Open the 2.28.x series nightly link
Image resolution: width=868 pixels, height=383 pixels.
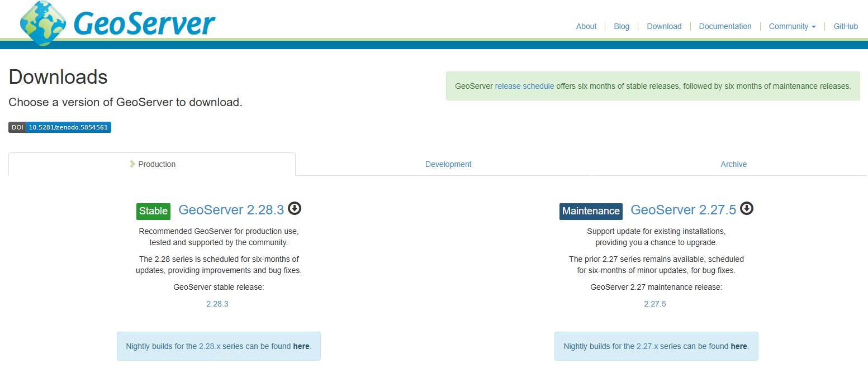click(x=210, y=346)
